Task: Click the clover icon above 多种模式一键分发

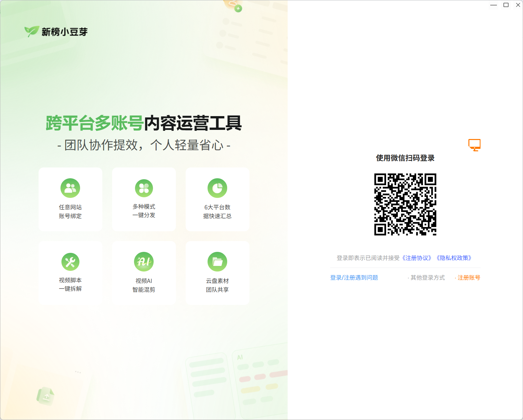Action: click(x=143, y=187)
